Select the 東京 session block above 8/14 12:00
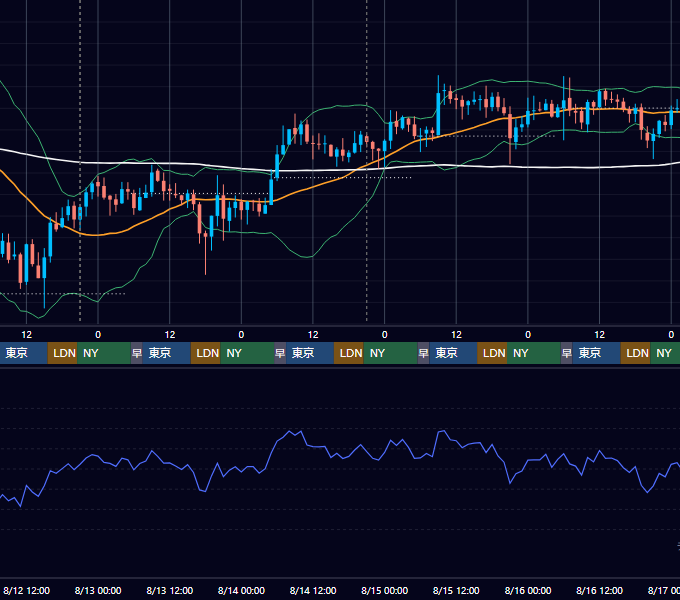Image resolution: width=680 pixels, height=600 pixels. point(310,353)
